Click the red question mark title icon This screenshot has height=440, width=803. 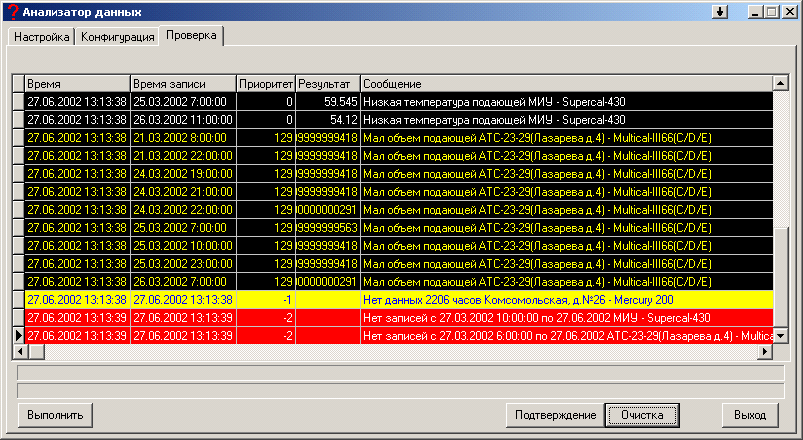[13, 12]
